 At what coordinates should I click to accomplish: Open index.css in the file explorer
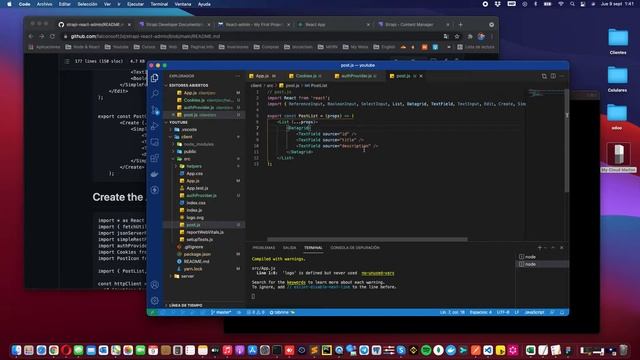click(196, 203)
